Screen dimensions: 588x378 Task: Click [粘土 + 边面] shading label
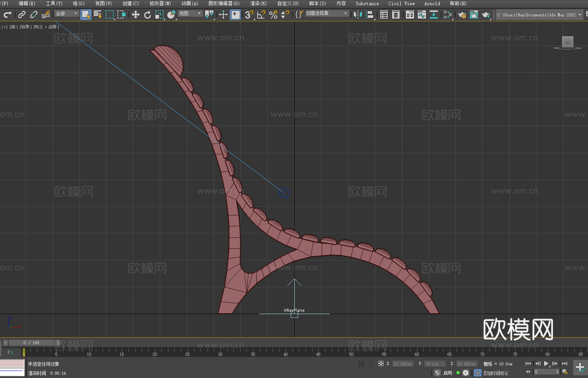pos(46,27)
